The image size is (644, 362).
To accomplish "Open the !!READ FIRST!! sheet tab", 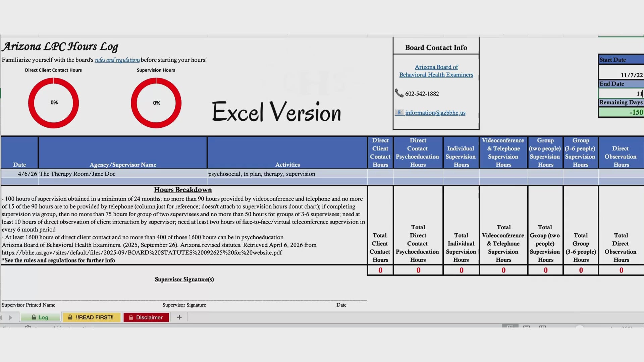I will tap(91, 317).
